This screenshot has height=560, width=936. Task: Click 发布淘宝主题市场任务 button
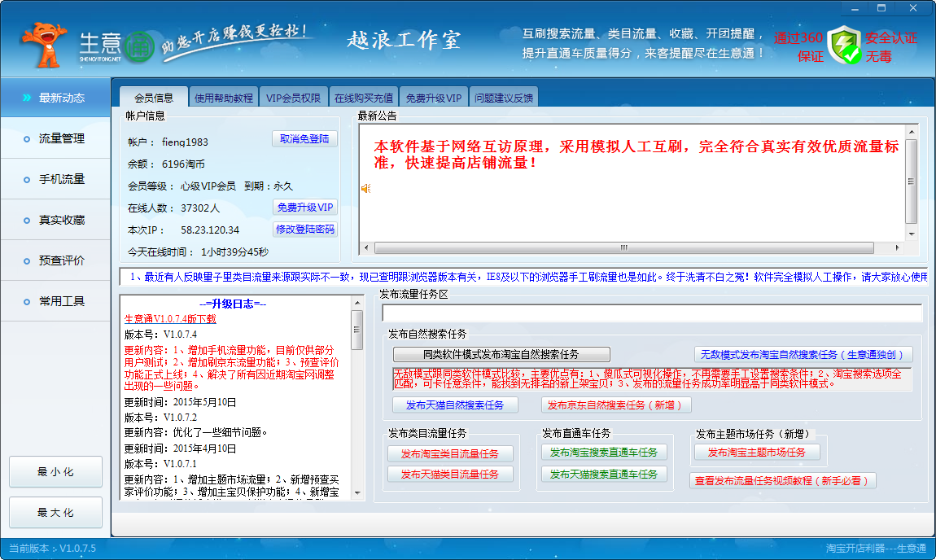pos(757,453)
